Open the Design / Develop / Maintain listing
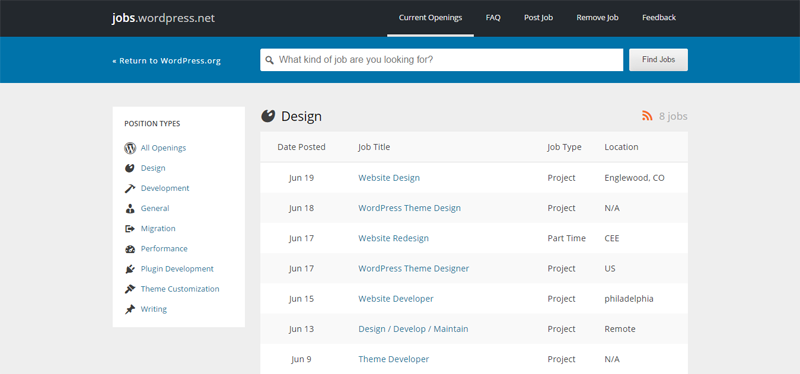The height and width of the screenshot is (374, 800). [x=413, y=329]
